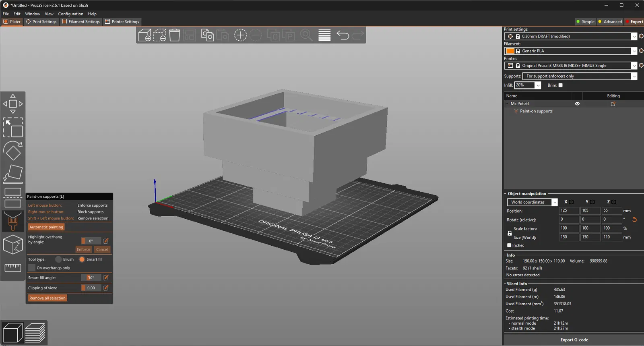The height and width of the screenshot is (346, 644).
Task: Select Paint-on supports in object list
Action: click(x=536, y=111)
